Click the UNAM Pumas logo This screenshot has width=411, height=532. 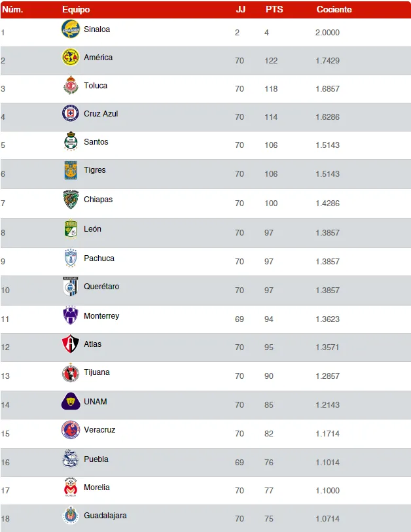(x=71, y=401)
